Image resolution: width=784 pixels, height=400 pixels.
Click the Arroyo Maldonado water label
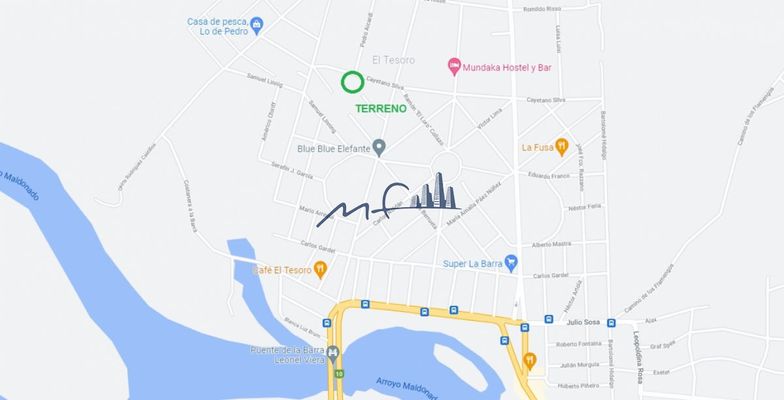[406, 389]
